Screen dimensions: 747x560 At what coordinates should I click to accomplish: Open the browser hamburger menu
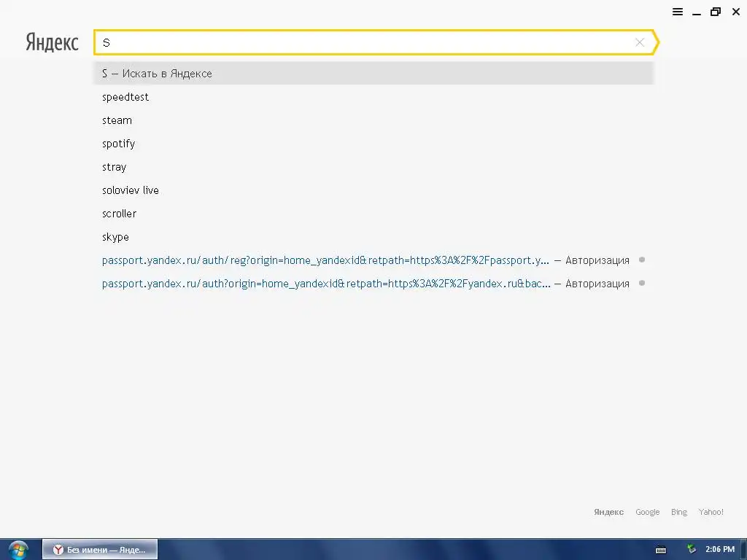(678, 12)
